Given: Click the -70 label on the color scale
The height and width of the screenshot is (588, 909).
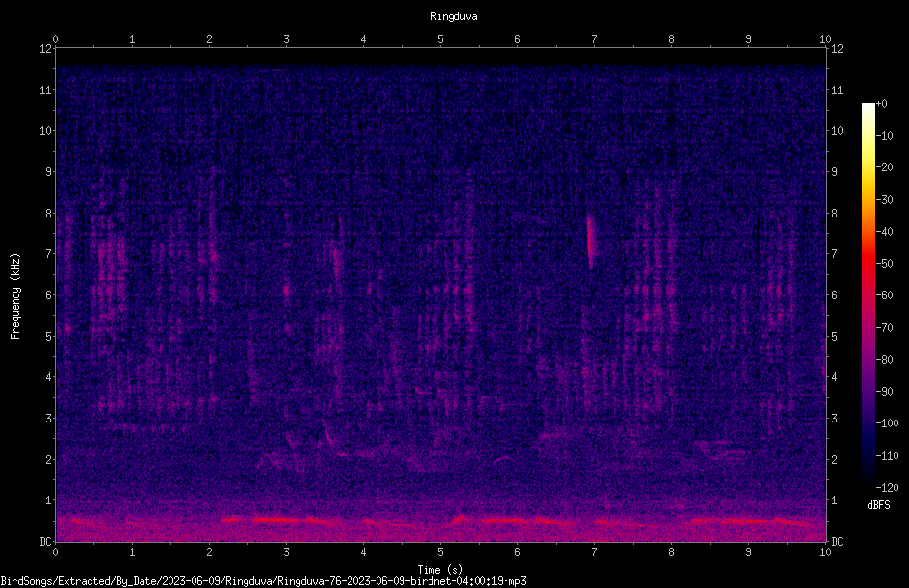Looking at the screenshot, I should click(x=884, y=328).
